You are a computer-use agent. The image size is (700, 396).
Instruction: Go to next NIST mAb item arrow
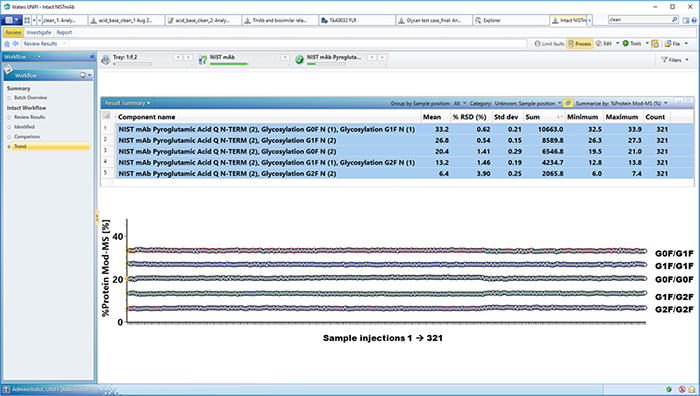point(285,57)
